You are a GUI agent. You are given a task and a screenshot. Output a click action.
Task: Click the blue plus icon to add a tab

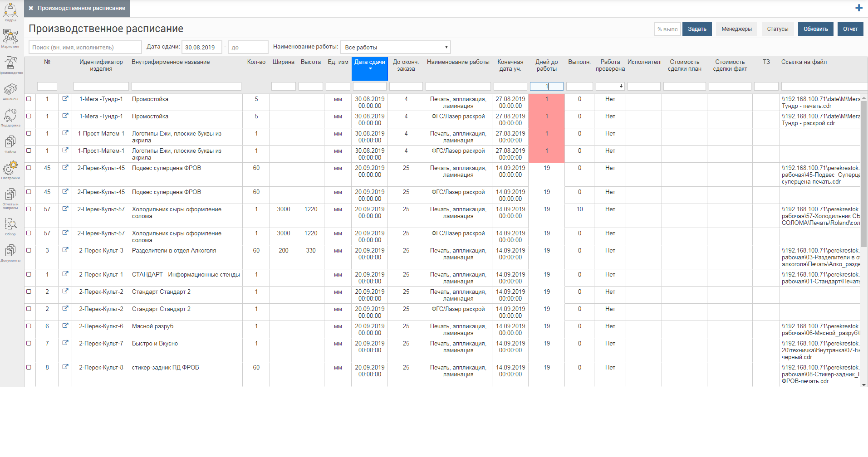(x=858, y=8)
